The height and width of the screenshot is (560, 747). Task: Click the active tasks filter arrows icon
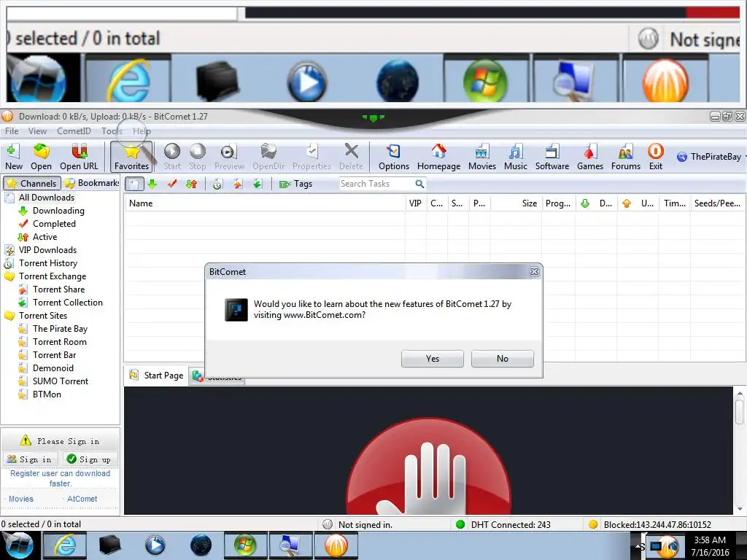click(192, 184)
